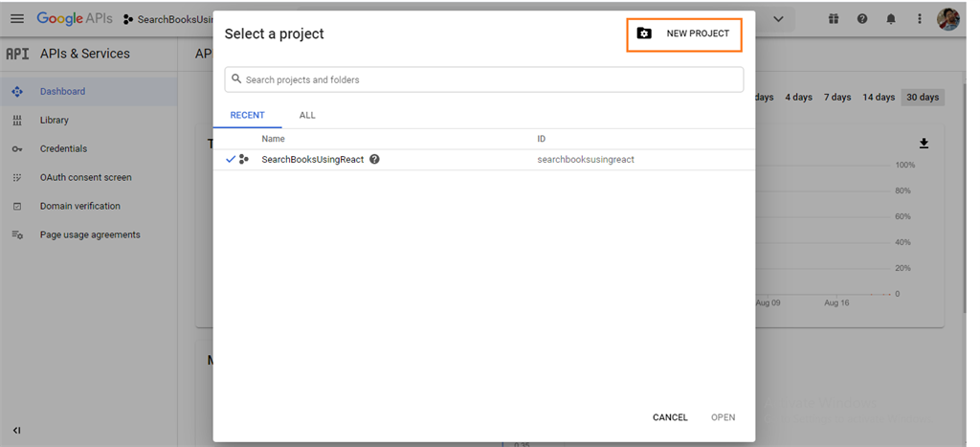Open the help question mark icon in top bar
Screen dimensions: 980x447
pyautogui.click(x=862, y=19)
